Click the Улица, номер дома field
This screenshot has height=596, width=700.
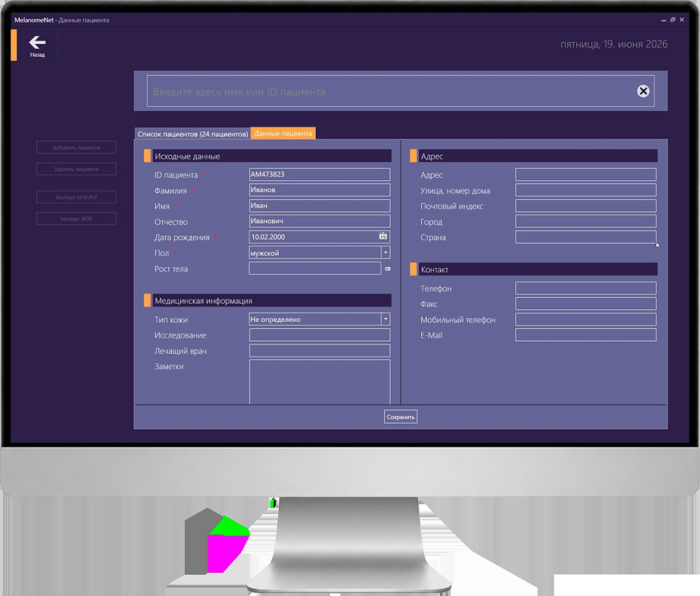(585, 190)
